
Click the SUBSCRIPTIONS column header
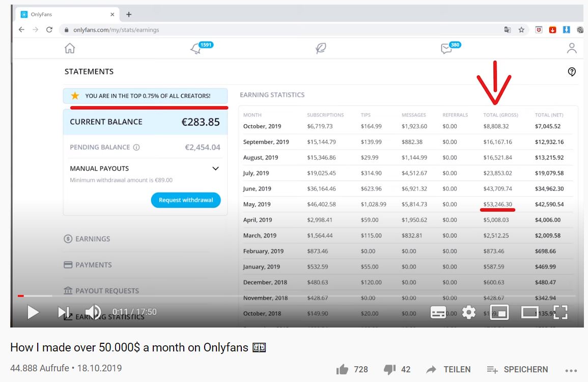[x=325, y=115]
